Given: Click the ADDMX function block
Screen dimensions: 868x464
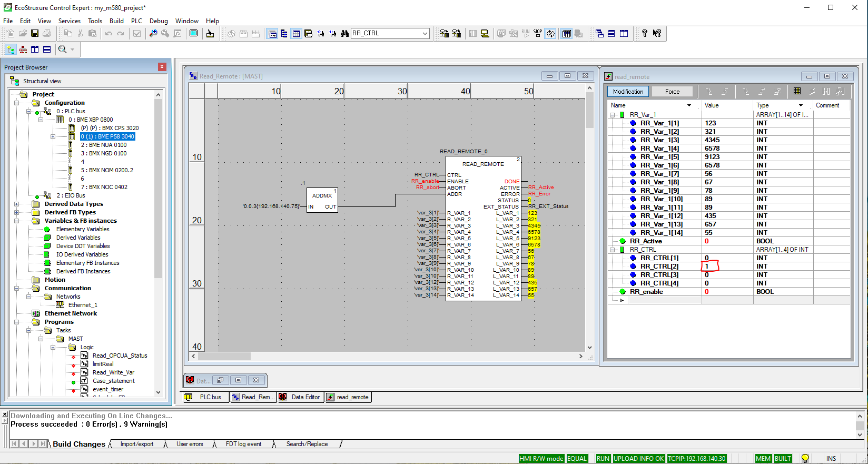Looking at the screenshot, I should point(322,201).
